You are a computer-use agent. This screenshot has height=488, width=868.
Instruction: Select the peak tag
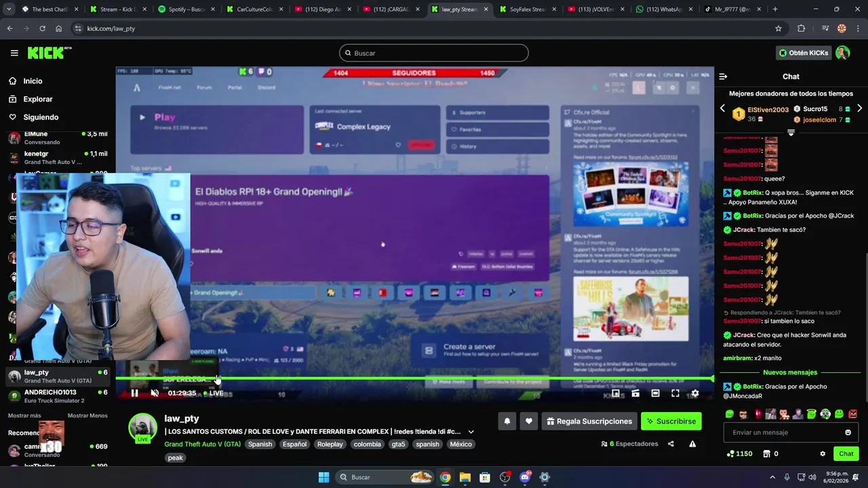point(176,457)
